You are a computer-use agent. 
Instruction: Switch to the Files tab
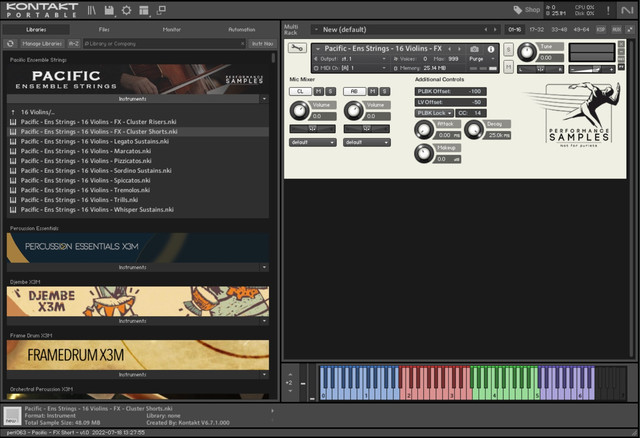coord(104,29)
